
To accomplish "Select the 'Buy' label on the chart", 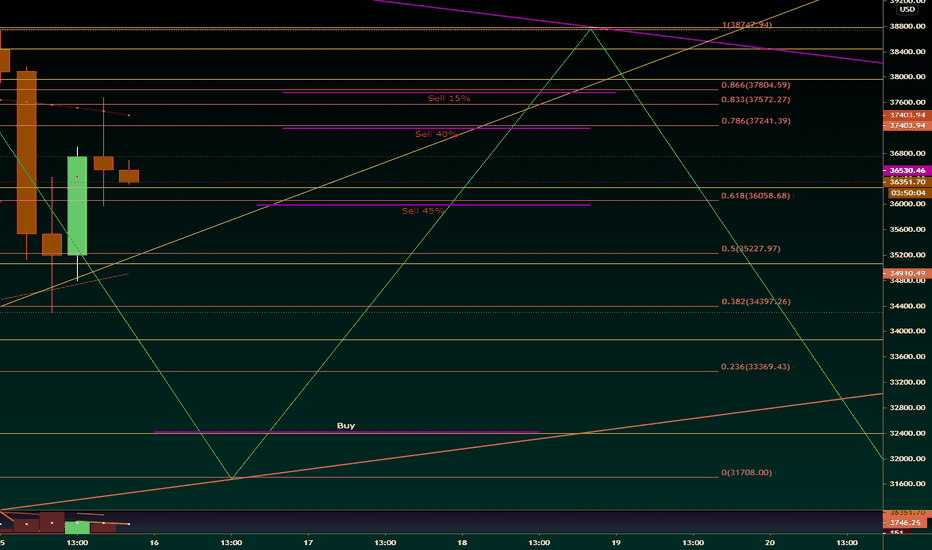I will [346, 426].
